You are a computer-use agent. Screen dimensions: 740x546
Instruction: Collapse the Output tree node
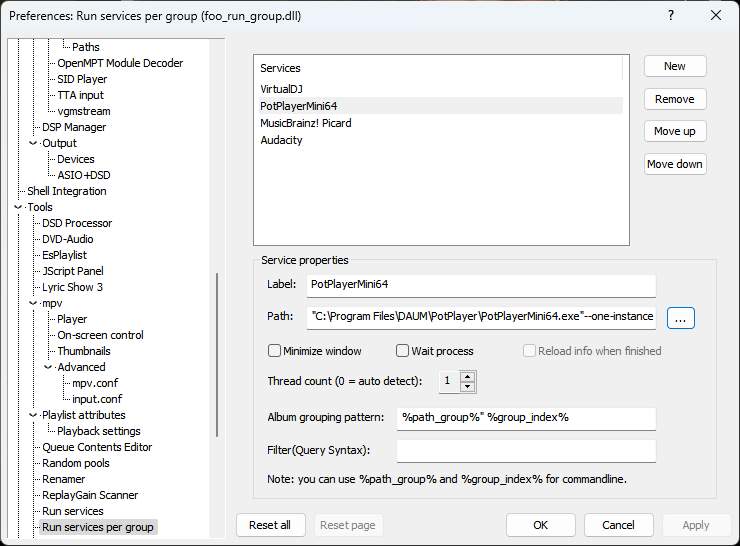pos(33,143)
